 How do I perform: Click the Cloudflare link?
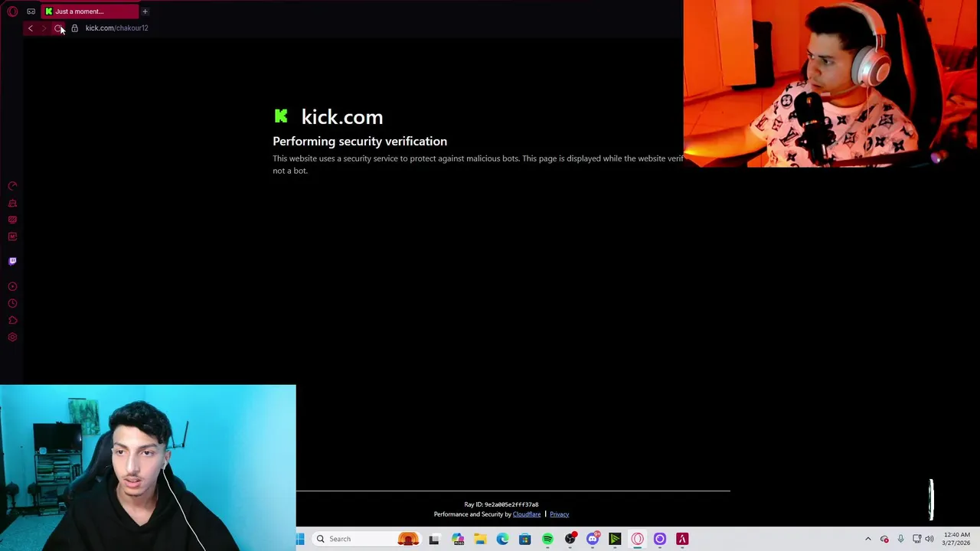[x=527, y=514]
